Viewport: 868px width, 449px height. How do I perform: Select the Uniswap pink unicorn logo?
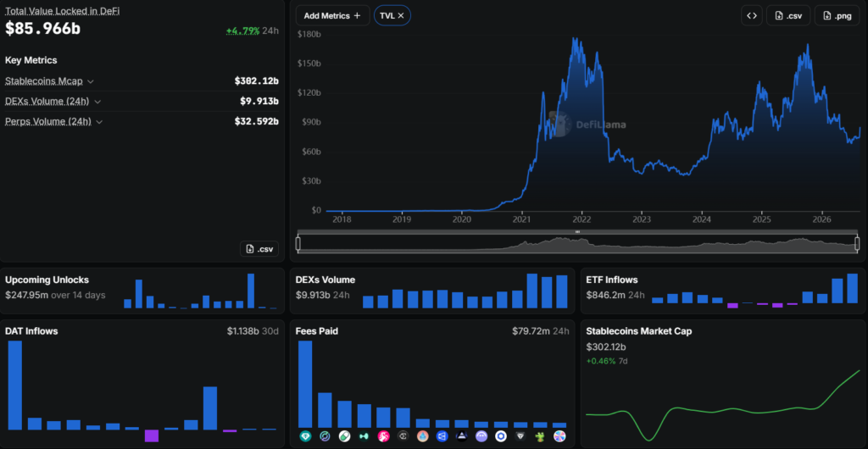point(383,436)
